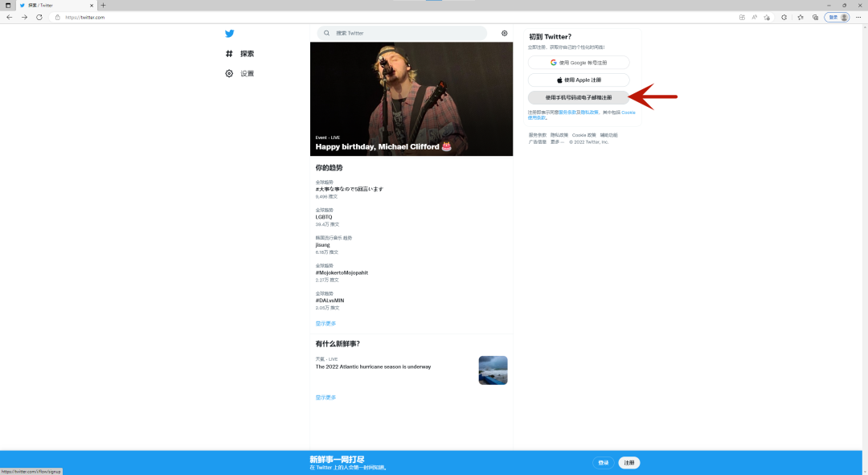This screenshot has height=475, width=868.
Task: Click the browser favorites star icon
Action: point(800,17)
